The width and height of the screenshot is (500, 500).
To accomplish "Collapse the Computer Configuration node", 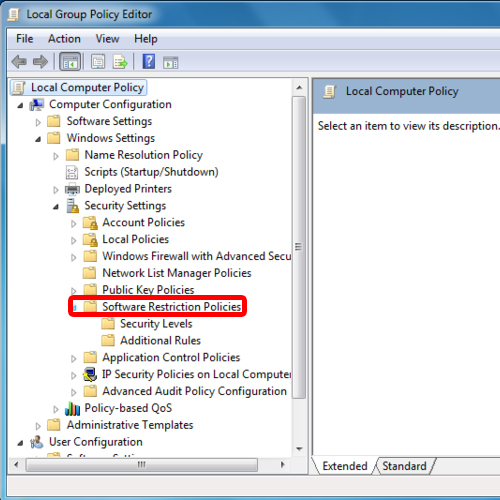I will click(x=21, y=105).
